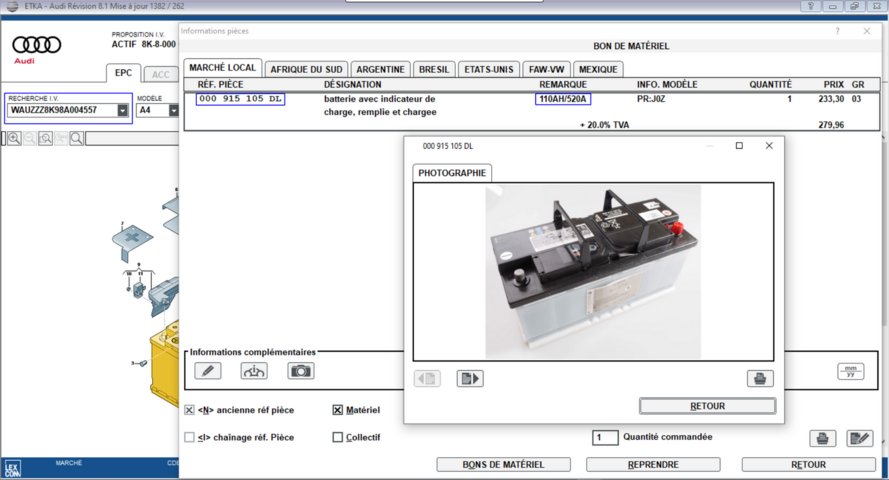Print the battery photograph
Viewport: 889px width, 480px height.
[x=760, y=379]
